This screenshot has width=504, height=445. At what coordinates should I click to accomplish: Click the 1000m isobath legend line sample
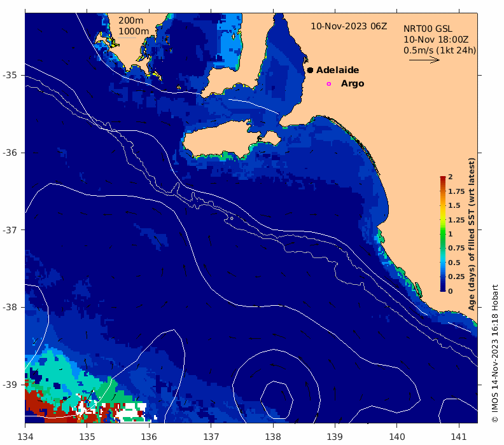pos(127,38)
